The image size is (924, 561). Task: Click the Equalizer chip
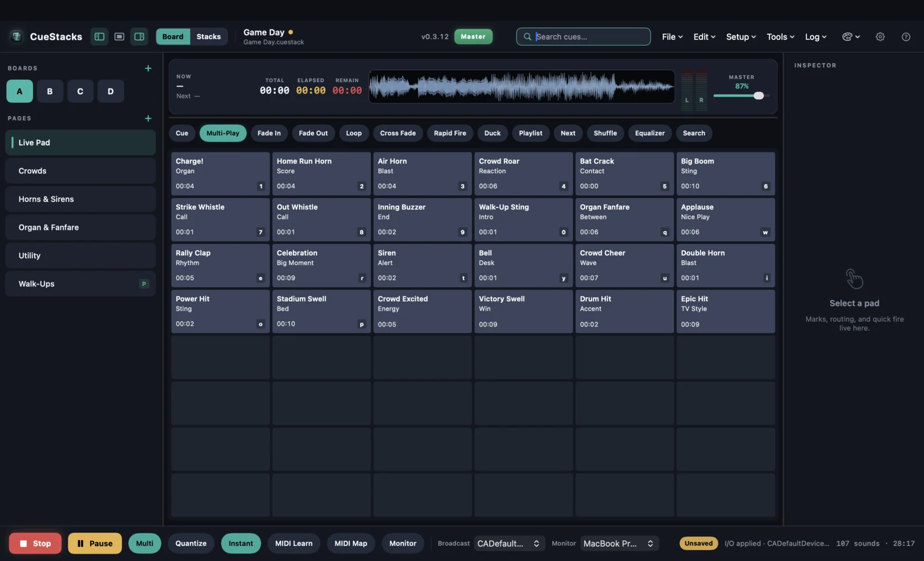click(x=650, y=133)
